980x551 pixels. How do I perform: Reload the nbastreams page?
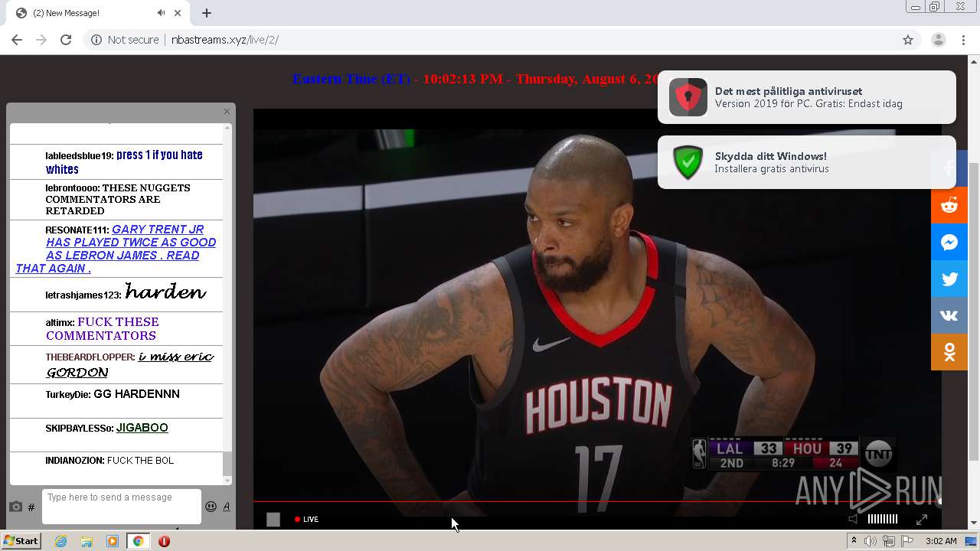pyautogui.click(x=66, y=40)
